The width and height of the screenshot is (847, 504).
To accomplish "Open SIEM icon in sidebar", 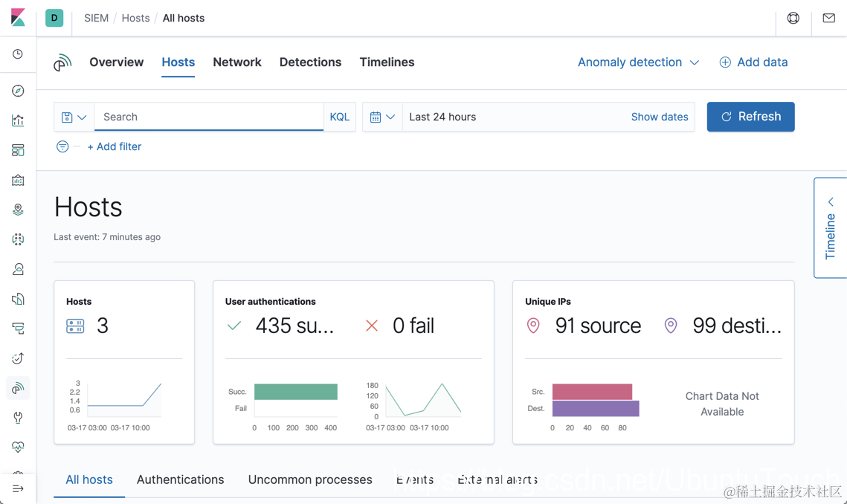I will [18, 388].
